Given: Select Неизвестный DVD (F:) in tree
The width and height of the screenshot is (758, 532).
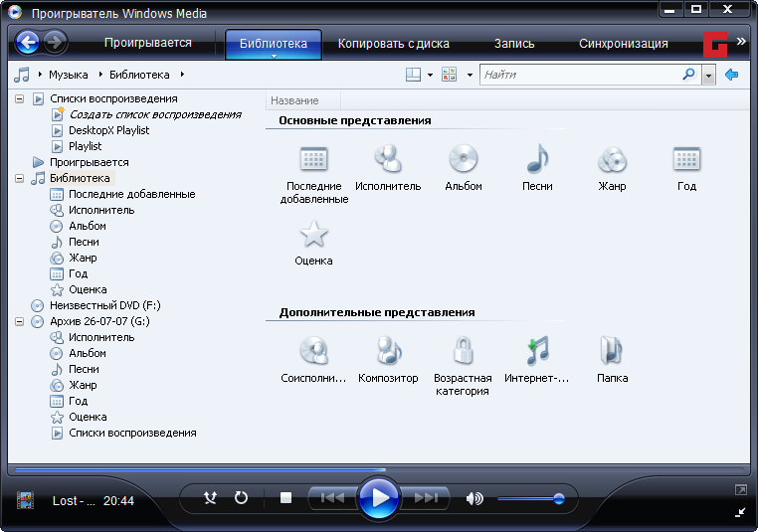Looking at the screenshot, I should tap(104, 305).
